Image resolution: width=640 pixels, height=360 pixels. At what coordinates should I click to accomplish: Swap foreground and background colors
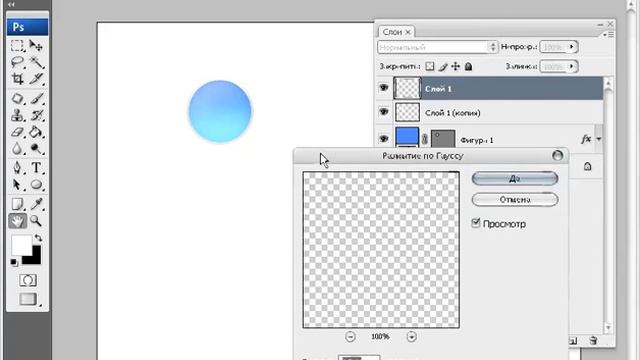38,238
